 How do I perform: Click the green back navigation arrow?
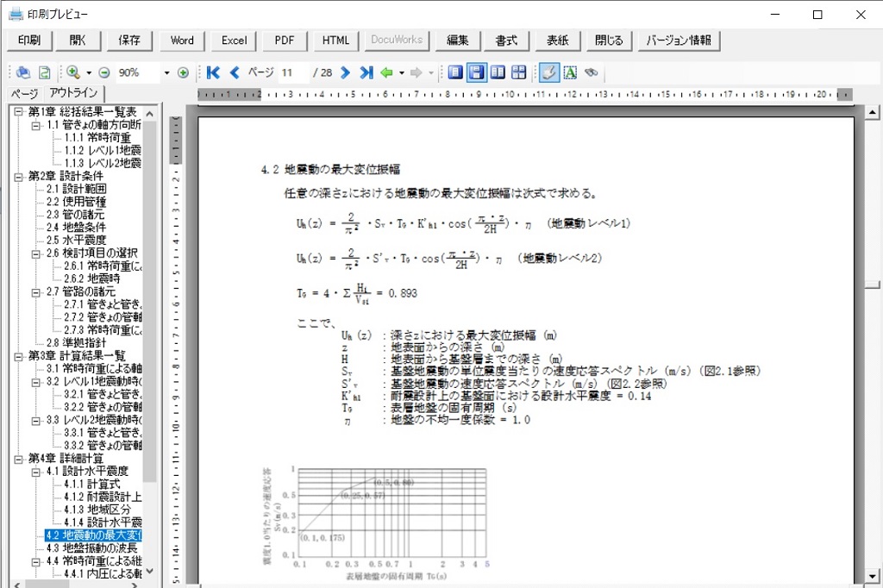pos(387,72)
